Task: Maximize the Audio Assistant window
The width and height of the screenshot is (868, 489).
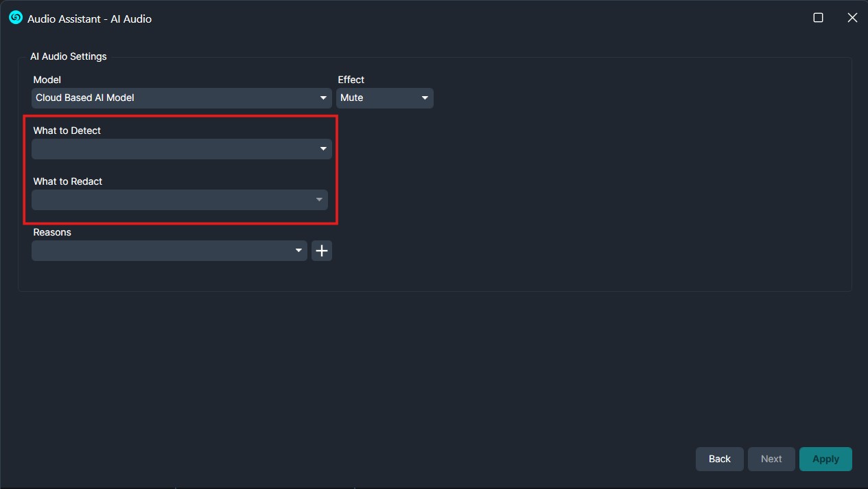Action: coord(818,18)
